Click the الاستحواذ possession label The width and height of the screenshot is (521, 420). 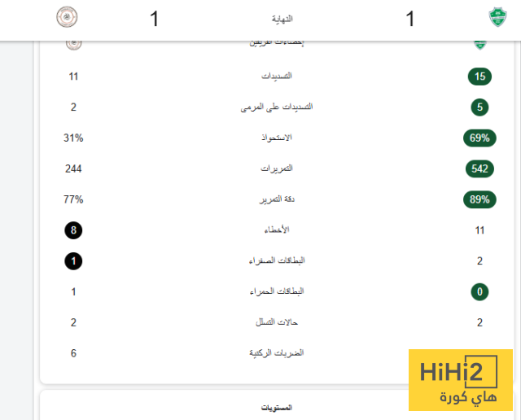(x=276, y=138)
